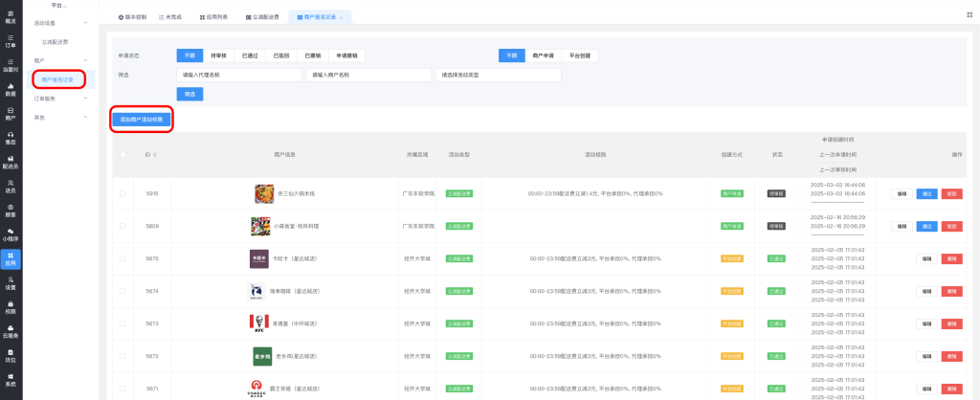The height and width of the screenshot is (400, 980).
Task: Select the 待审核 status filter
Action: click(218, 55)
